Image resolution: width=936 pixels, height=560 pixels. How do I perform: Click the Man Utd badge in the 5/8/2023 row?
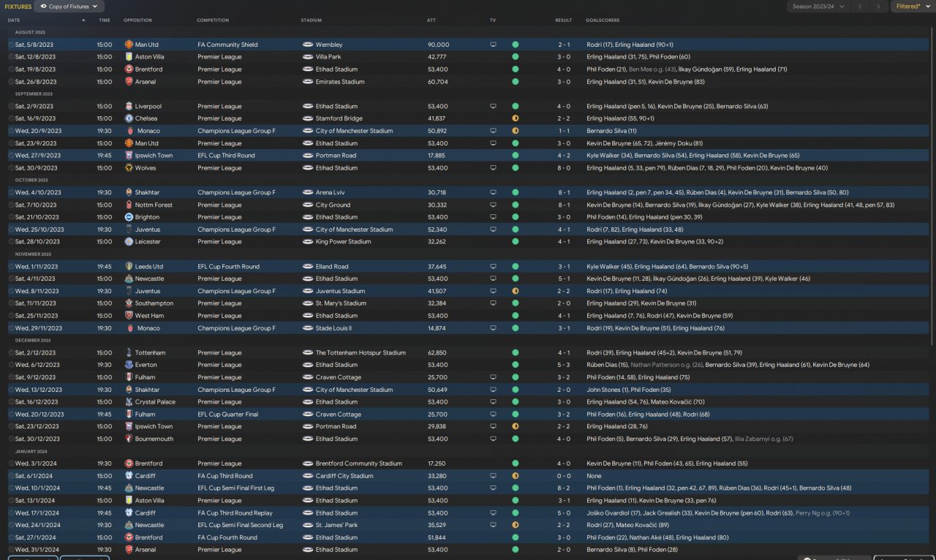129,45
